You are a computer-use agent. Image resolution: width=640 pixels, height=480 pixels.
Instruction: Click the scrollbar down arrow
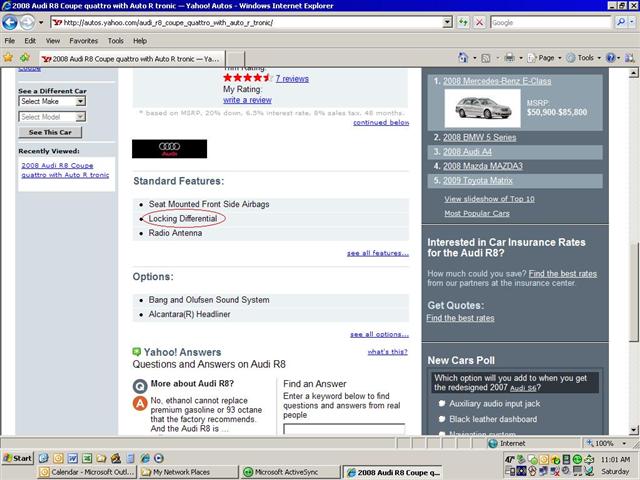click(x=633, y=430)
